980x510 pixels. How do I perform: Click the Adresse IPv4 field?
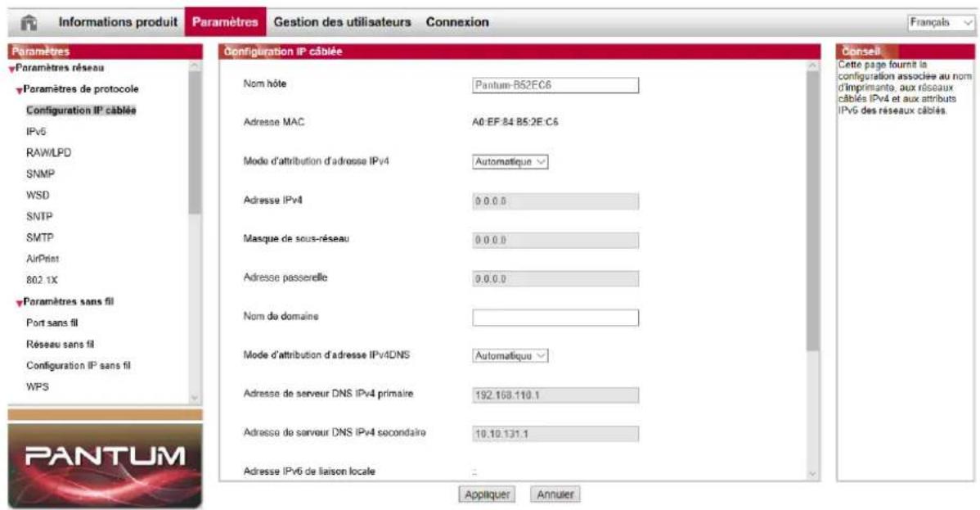tap(555, 201)
